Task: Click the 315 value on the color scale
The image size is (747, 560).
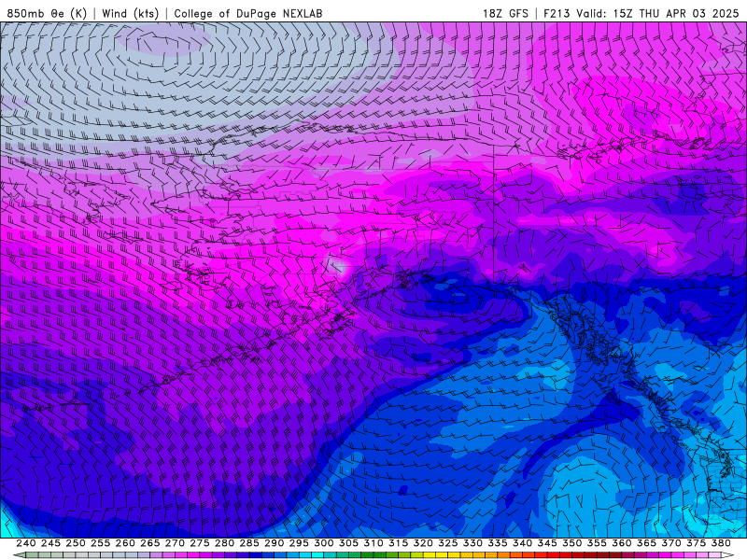Action: tap(399, 543)
